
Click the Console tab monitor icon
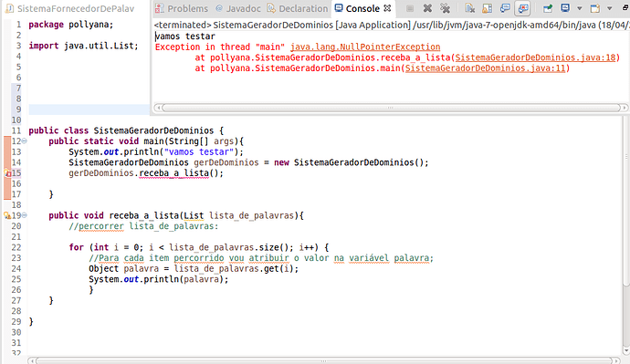point(339,8)
